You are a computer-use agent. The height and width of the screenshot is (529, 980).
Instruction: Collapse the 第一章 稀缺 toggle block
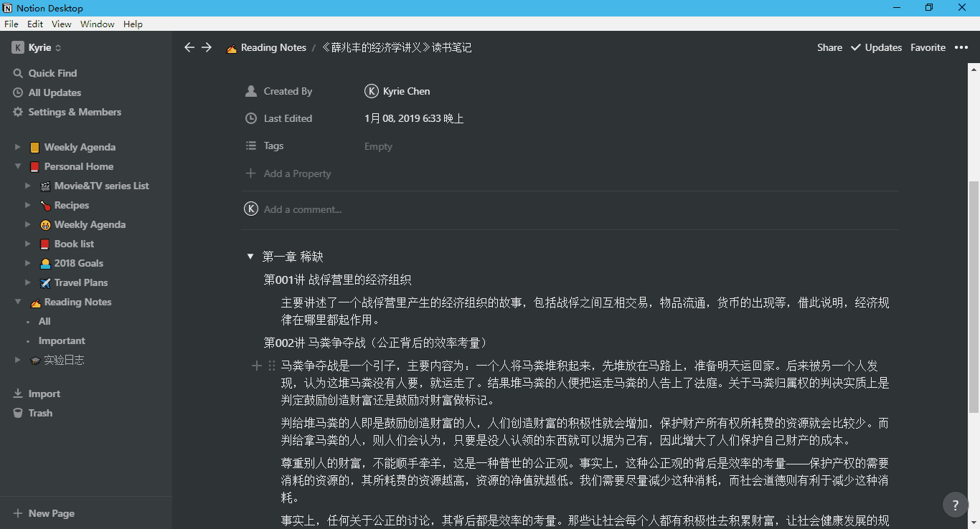click(x=250, y=257)
